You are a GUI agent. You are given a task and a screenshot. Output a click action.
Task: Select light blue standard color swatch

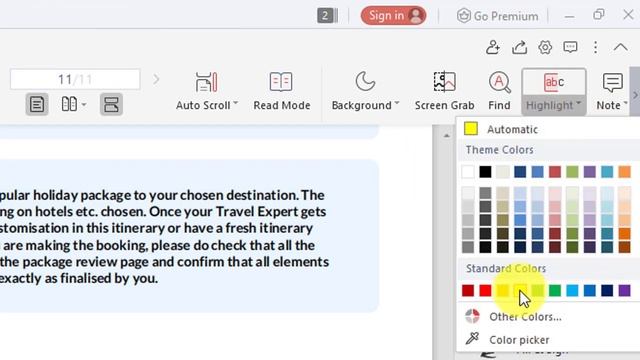pyautogui.click(x=572, y=291)
